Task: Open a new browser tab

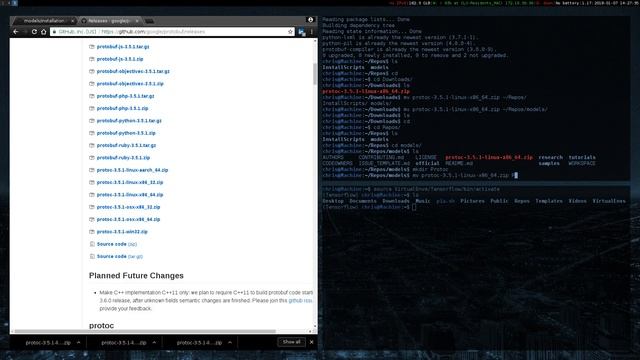Action: 149,21
